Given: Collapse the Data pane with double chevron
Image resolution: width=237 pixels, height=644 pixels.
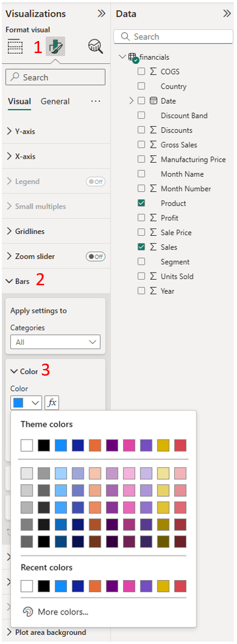Looking at the screenshot, I should click(x=227, y=13).
